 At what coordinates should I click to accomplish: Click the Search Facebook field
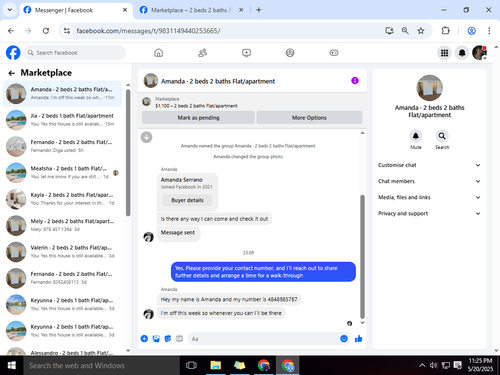click(75, 53)
